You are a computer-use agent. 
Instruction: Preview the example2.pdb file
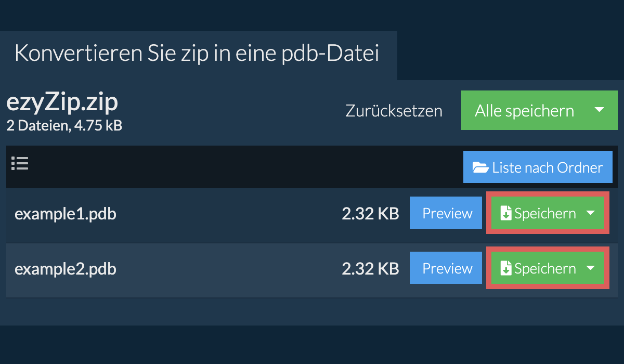[x=447, y=269]
